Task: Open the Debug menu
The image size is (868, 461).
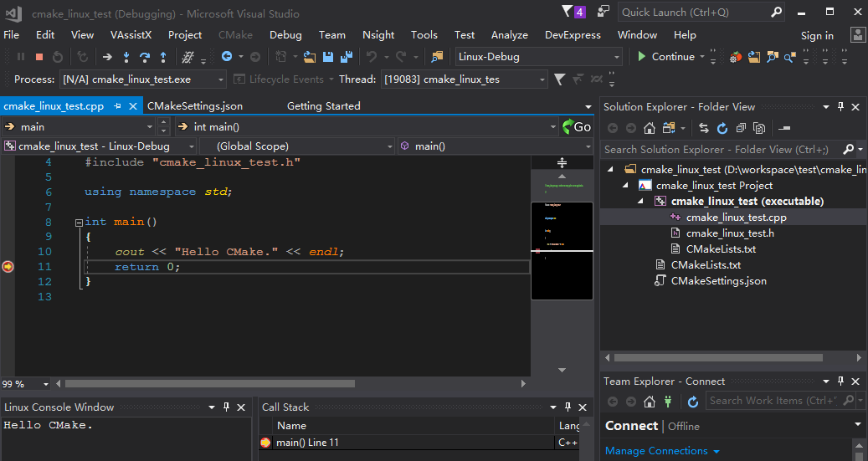Action: point(285,35)
